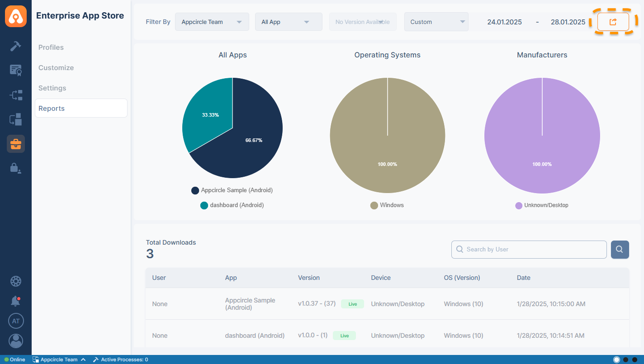
Task: Open the Appcircle Team filter dropdown
Action: point(212,22)
